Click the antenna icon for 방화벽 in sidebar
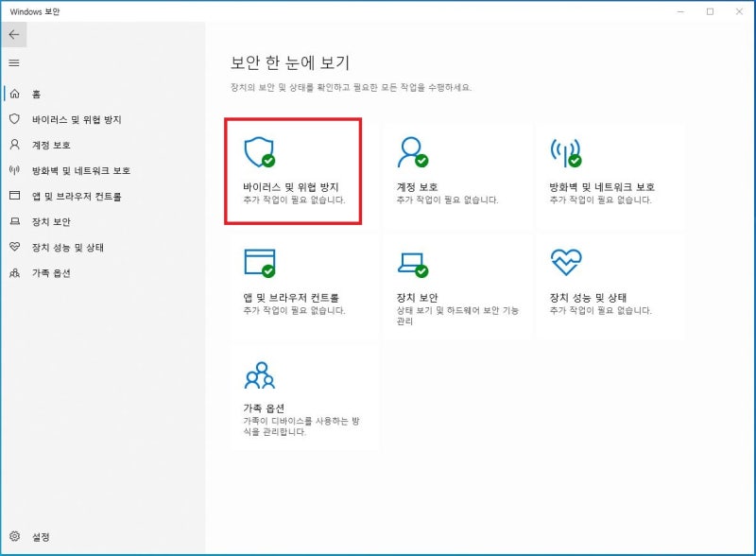 point(15,170)
